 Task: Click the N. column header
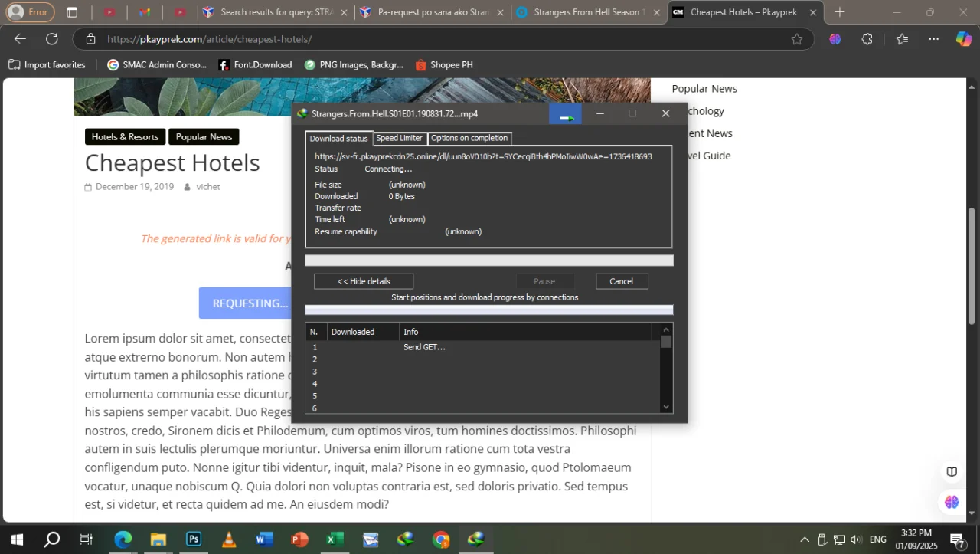pos(316,332)
